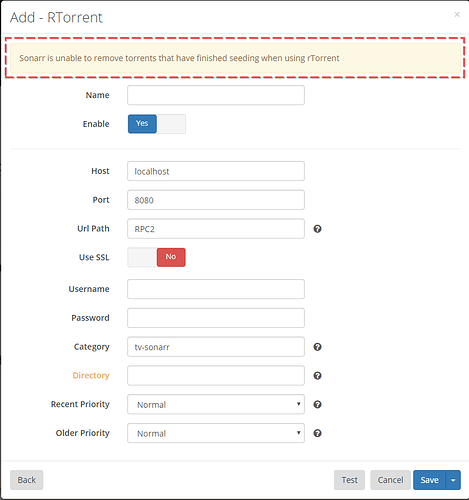Click the Test button

pyautogui.click(x=349, y=480)
